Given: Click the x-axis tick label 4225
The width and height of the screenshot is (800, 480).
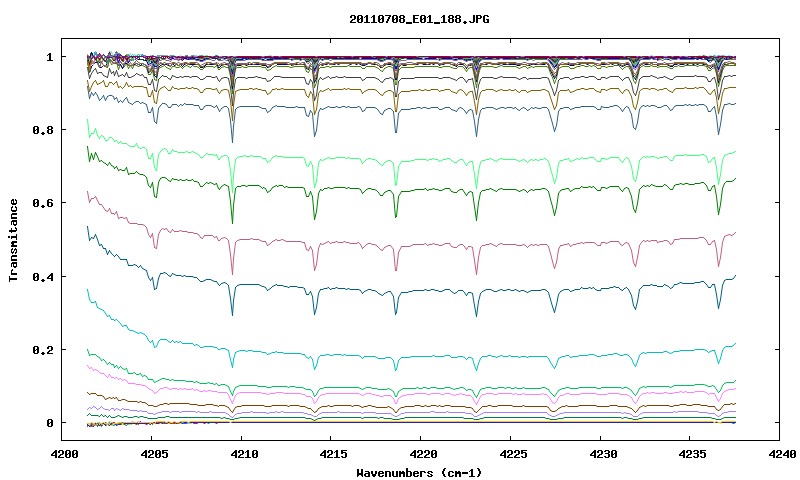Looking at the screenshot, I should [x=513, y=454].
